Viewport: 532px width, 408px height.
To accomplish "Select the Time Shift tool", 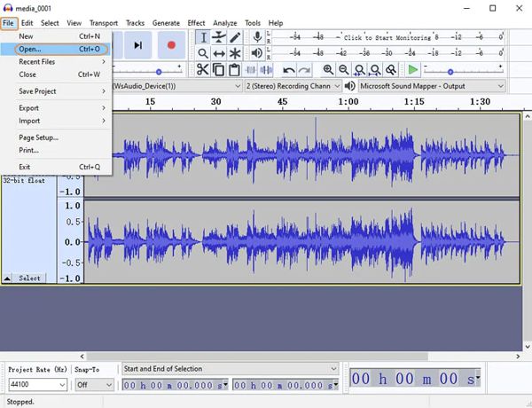I will pos(219,53).
